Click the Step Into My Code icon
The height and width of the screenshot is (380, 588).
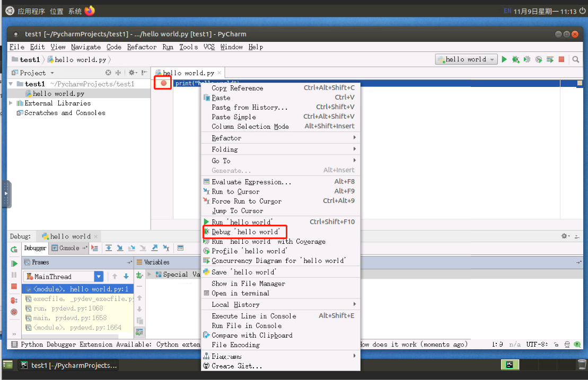(131, 248)
